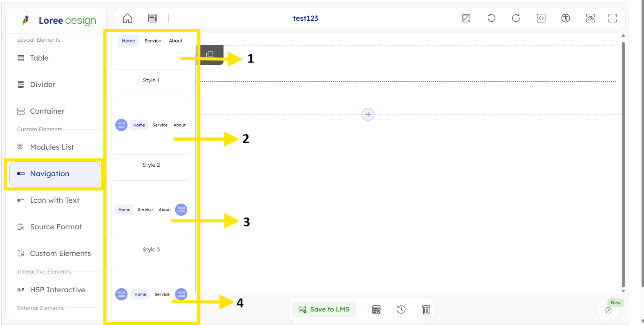The height and width of the screenshot is (325, 644).
Task: Open the version history clock icon
Action: coord(401,309)
